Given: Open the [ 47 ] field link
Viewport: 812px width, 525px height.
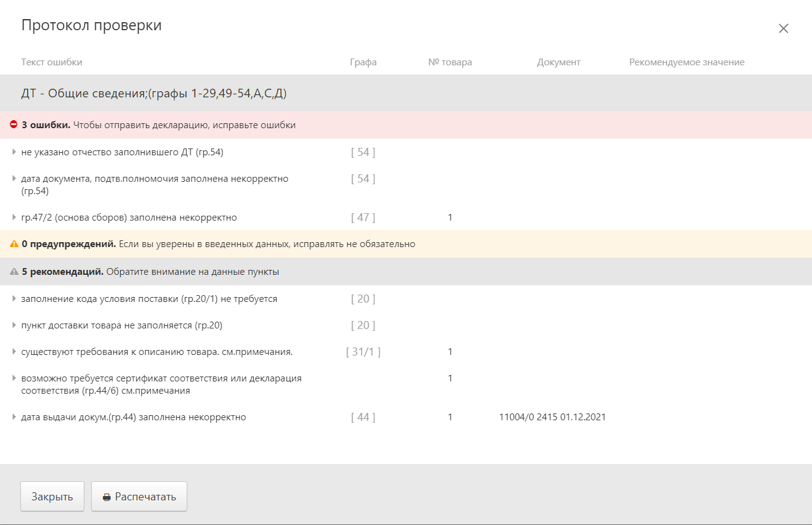Looking at the screenshot, I should [363, 218].
